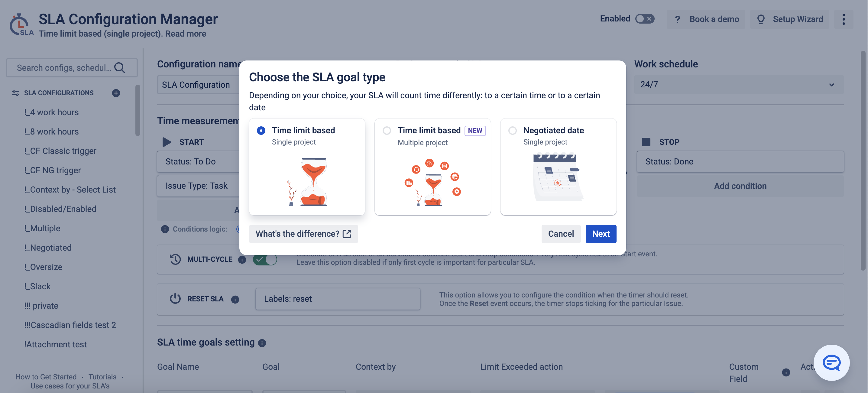The width and height of the screenshot is (868, 393).
Task: Toggle the MULTI-CYCLE switch
Action: (265, 259)
